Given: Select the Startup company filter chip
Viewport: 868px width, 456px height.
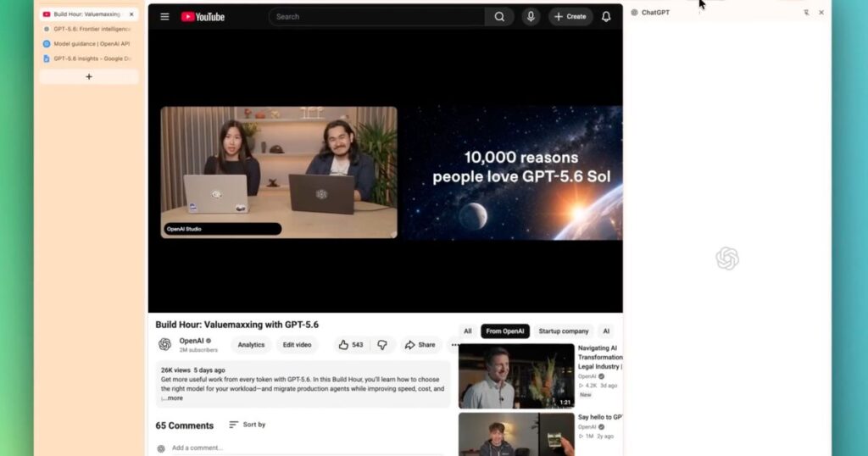Looking at the screenshot, I should click(x=564, y=331).
